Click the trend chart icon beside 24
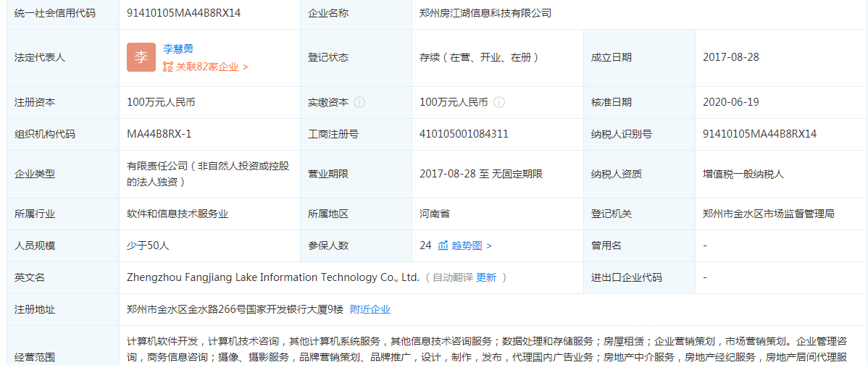 pyautogui.click(x=443, y=246)
